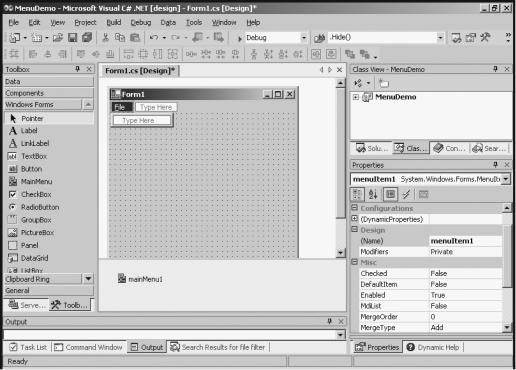This screenshot has height=370, width=516.
Task: Open the Components section in Toolbox
Action: tap(49, 93)
